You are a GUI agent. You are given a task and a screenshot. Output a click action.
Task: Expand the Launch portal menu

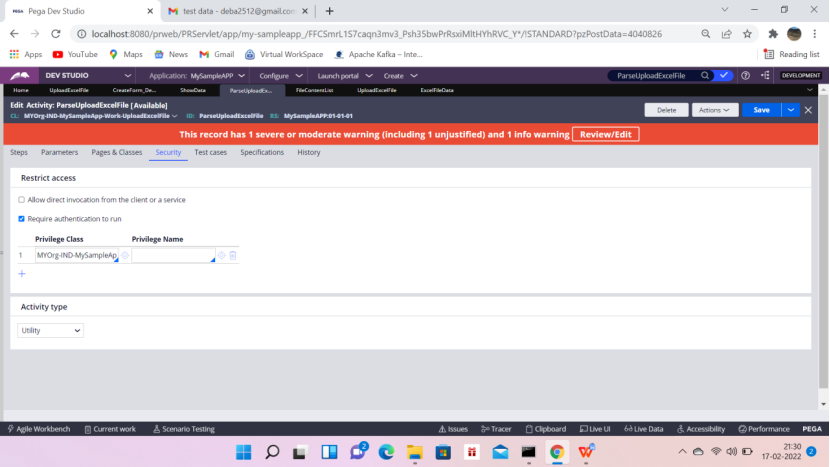pos(345,76)
